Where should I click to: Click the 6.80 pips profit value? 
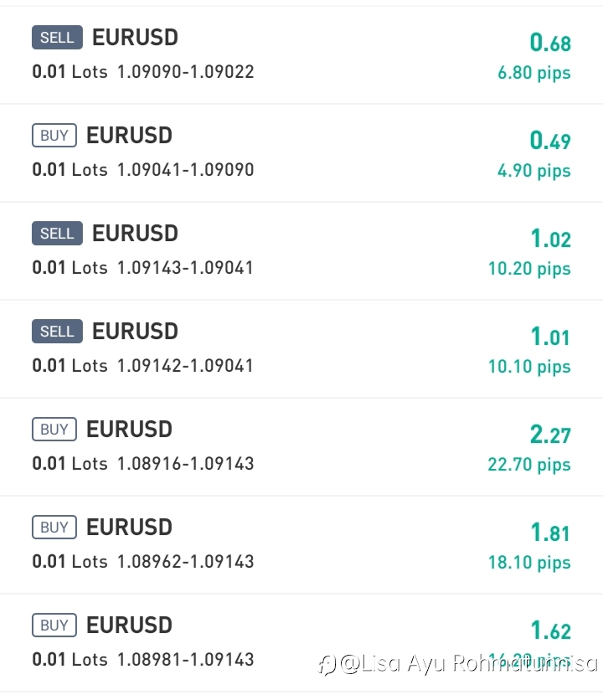click(534, 73)
